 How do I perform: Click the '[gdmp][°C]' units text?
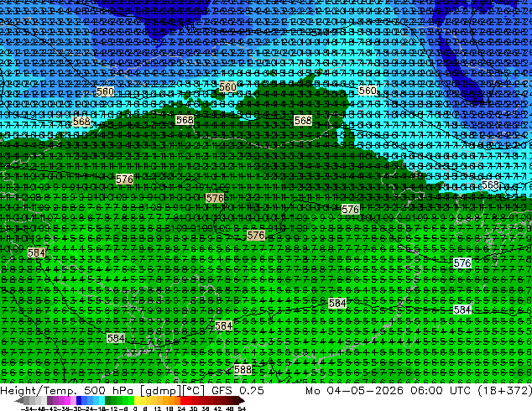[x=173, y=391]
